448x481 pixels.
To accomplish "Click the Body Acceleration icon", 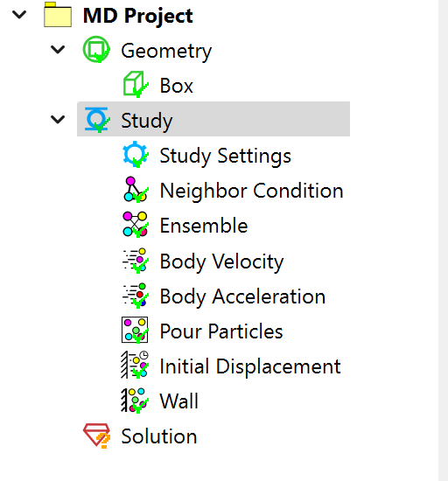I will [x=136, y=296].
